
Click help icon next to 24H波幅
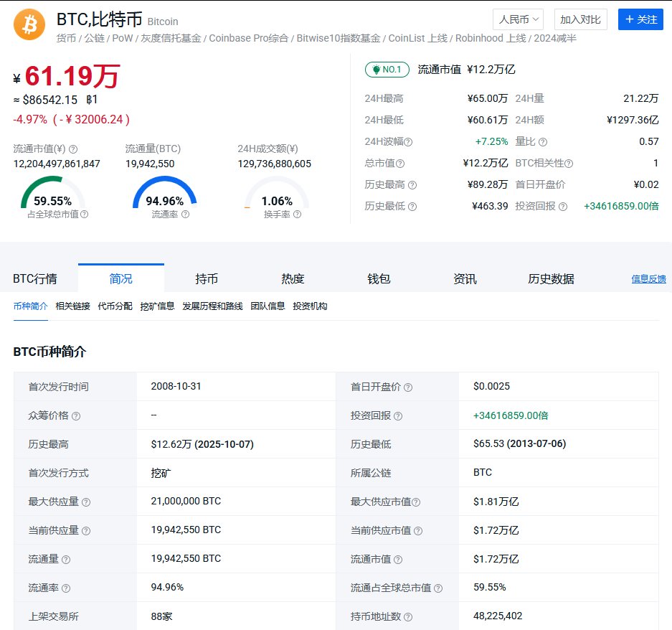pos(408,142)
